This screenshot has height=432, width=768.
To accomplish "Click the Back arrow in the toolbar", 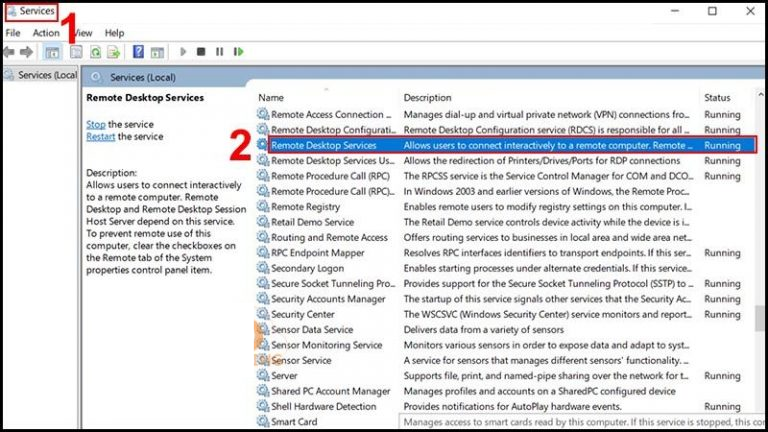I will click(9, 51).
